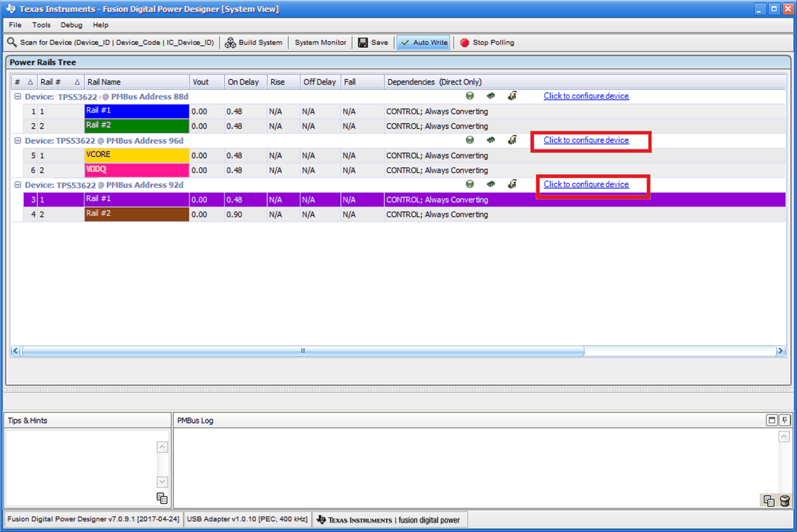797x532 pixels.
Task: Collapse the device at PMBus Address 88d
Action: (x=17, y=96)
